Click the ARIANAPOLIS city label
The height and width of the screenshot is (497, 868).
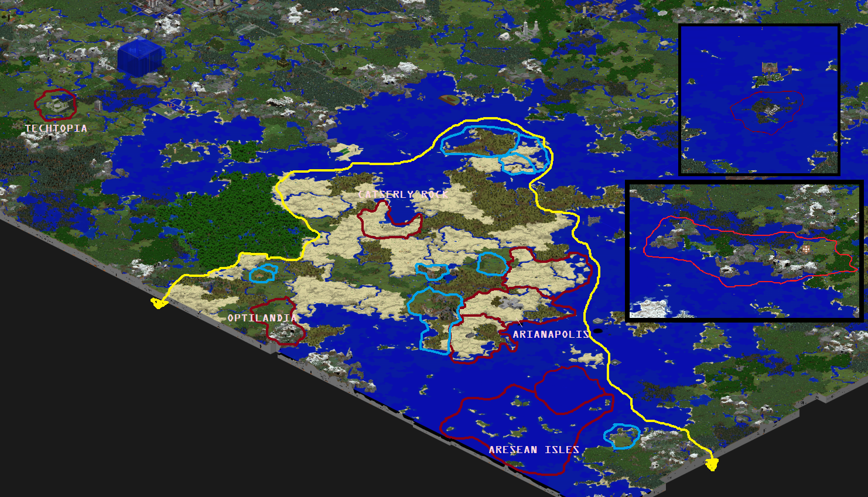pos(551,334)
